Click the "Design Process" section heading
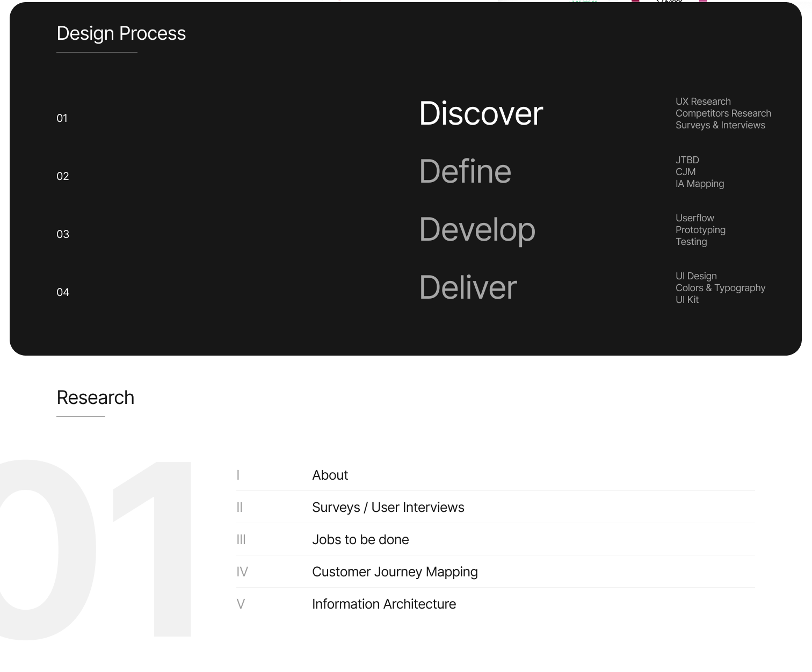The height and width of the screenshot is (672, 812). [121, 33]
